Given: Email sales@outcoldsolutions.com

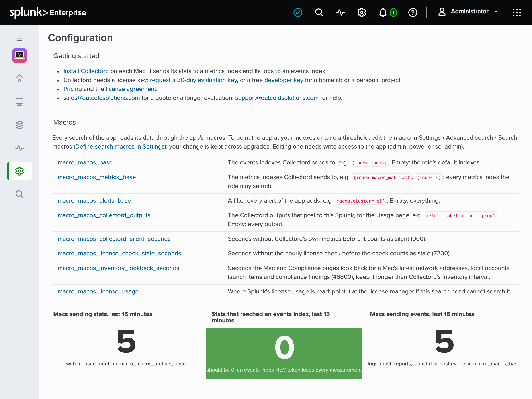Looking at the screenshot, I should coord(102,98).
